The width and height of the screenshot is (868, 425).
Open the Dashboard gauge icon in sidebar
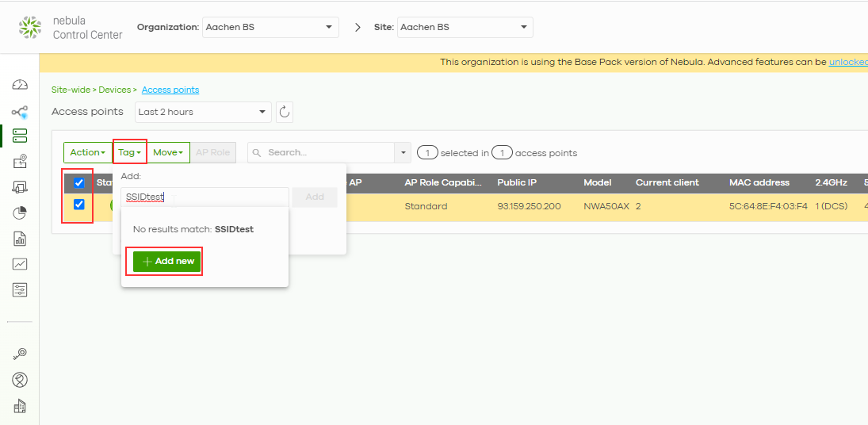pyautogui.click(x=20, y=86)
